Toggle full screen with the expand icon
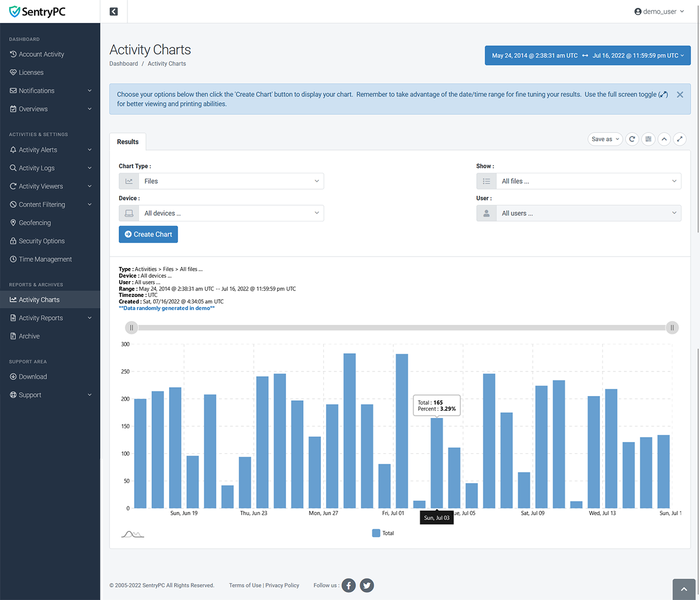Image resolution: width=700 pixels, height=600 pixels. click(x=680, y=139)
